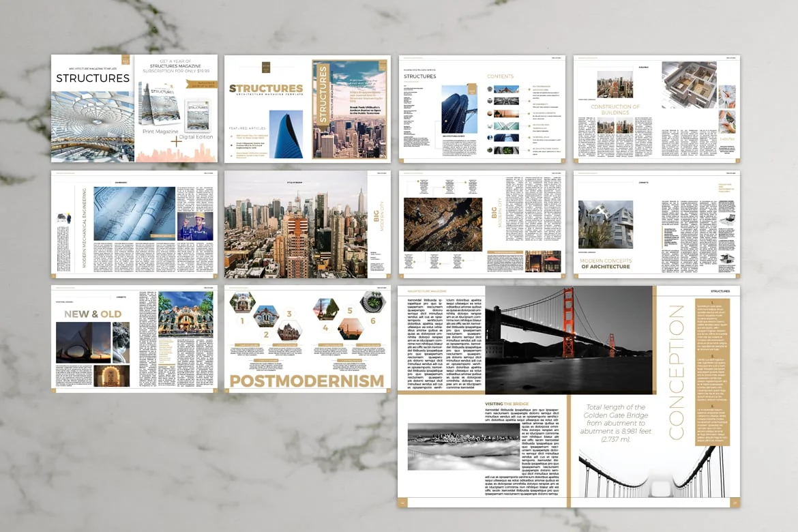Select the aerial night city photo
Screen dimensions: 798x532
[x=443, y=224]
